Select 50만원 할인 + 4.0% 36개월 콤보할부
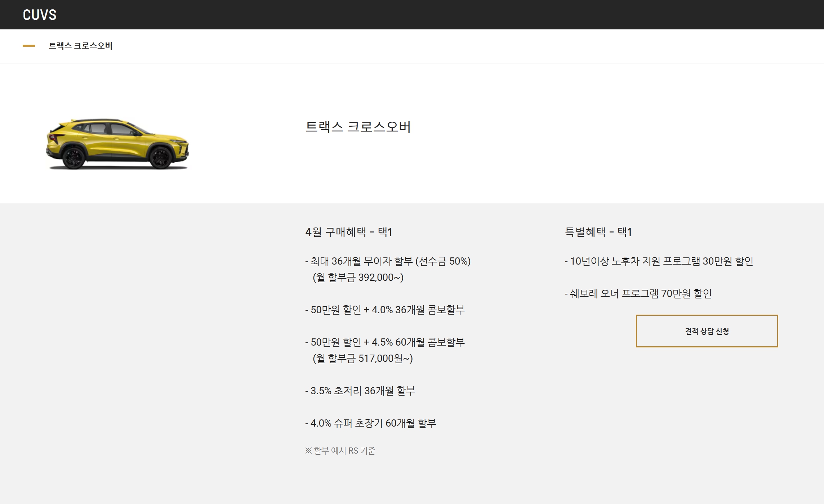The image size is (824, 504). pos(385,310)
